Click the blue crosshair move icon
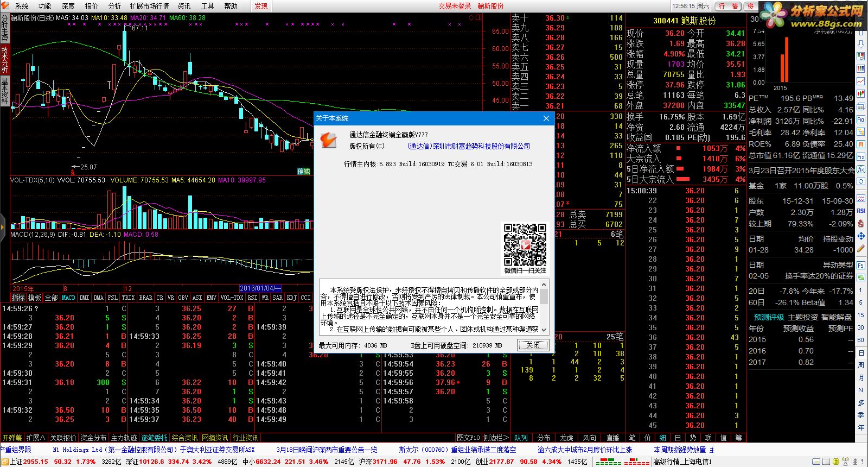868x467 pixels. (x=861, y=236)
